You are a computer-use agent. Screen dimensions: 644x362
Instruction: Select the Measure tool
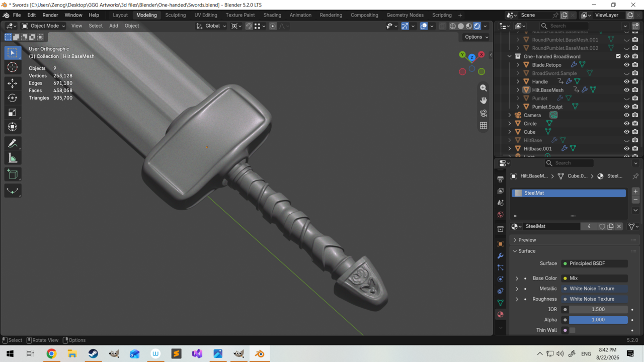click(x=13, y=158)
